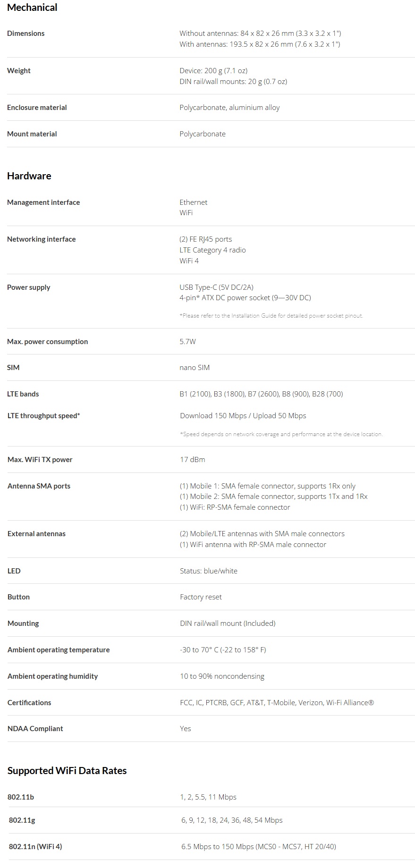The height and width of the screenshot is (868, 415).
Task: Select the Management interface label
Action: (x=43, y=202)
